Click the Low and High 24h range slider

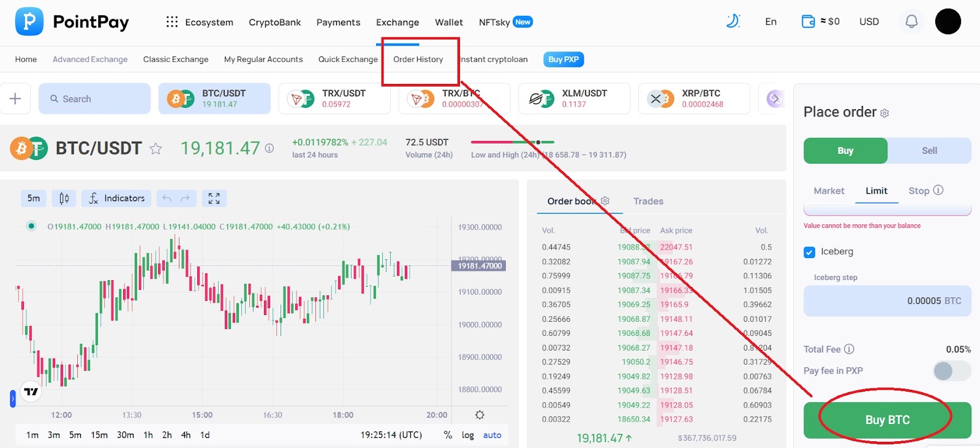513,142
